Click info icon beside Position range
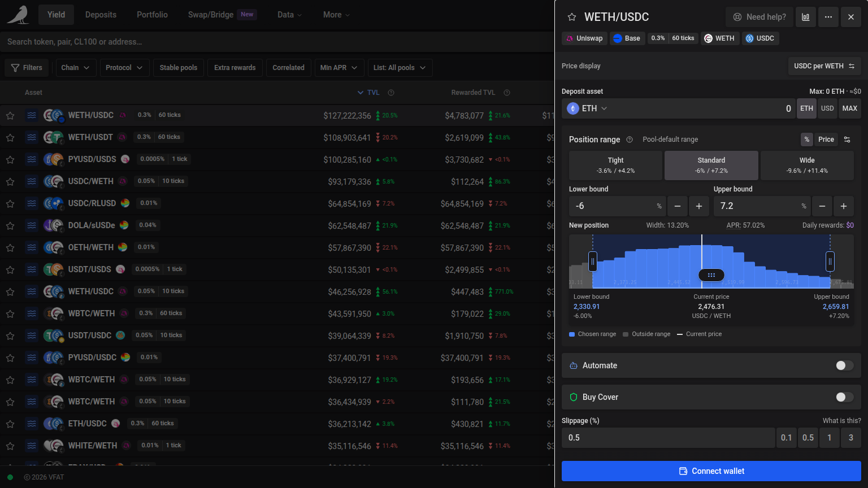This screenshot has height=488, width=868. coord(630,140)
